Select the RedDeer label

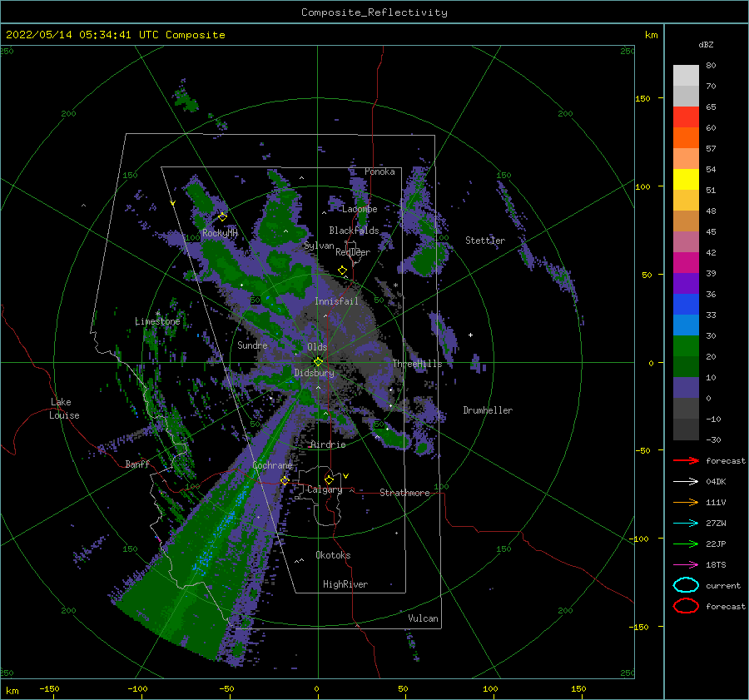(x=353, y=252)
